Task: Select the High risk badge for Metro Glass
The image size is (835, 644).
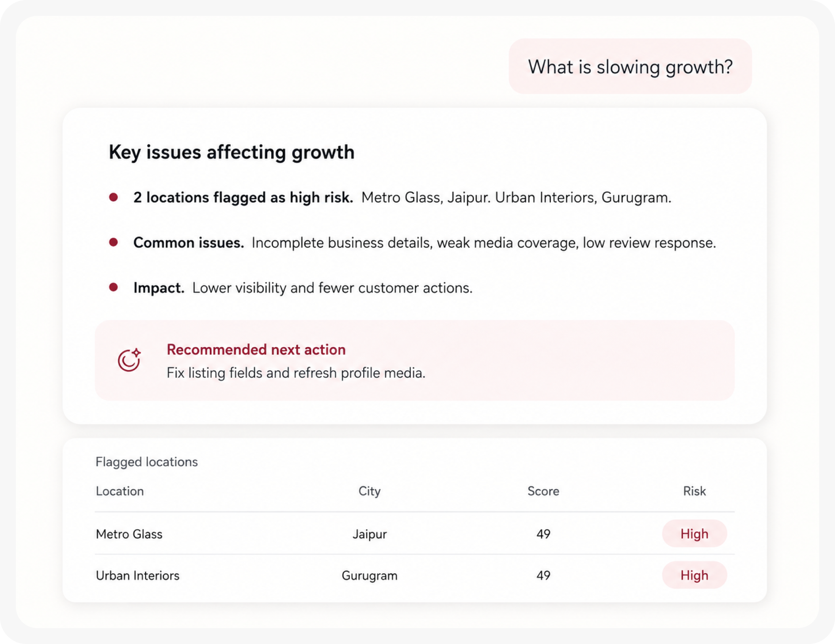Action: (694, 534)
